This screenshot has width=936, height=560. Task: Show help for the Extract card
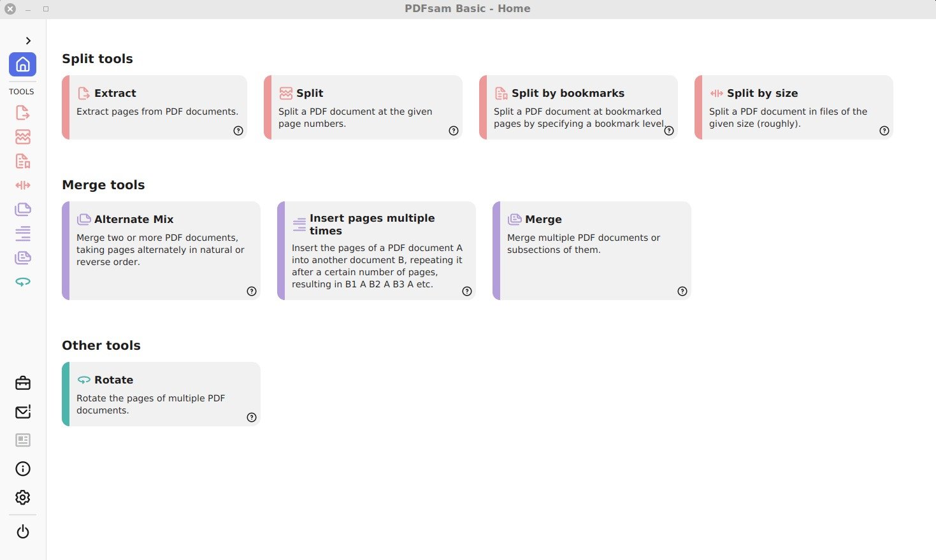[x=238, y=131]
